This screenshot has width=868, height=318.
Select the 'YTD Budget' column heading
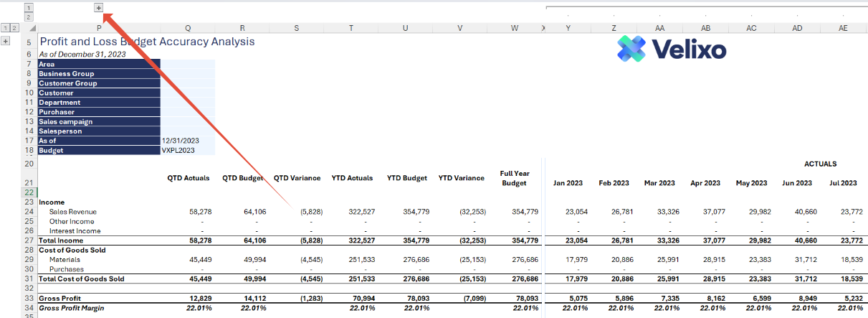[x=406, y=178]
